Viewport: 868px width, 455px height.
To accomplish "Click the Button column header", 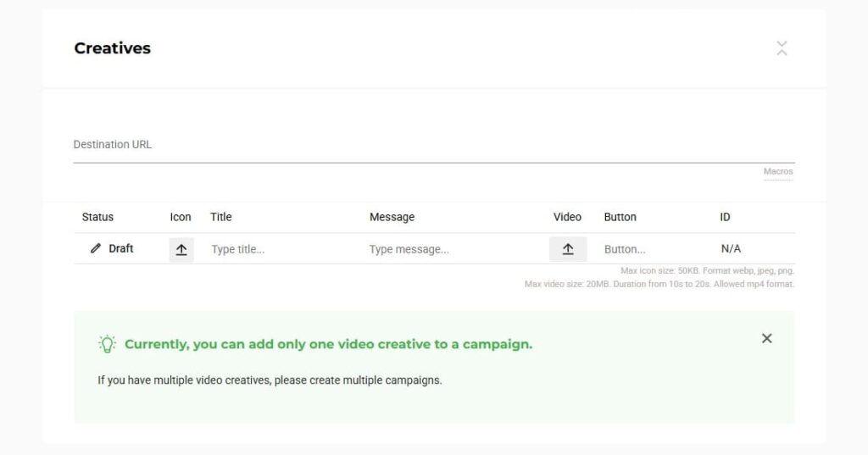I will 620,217.
